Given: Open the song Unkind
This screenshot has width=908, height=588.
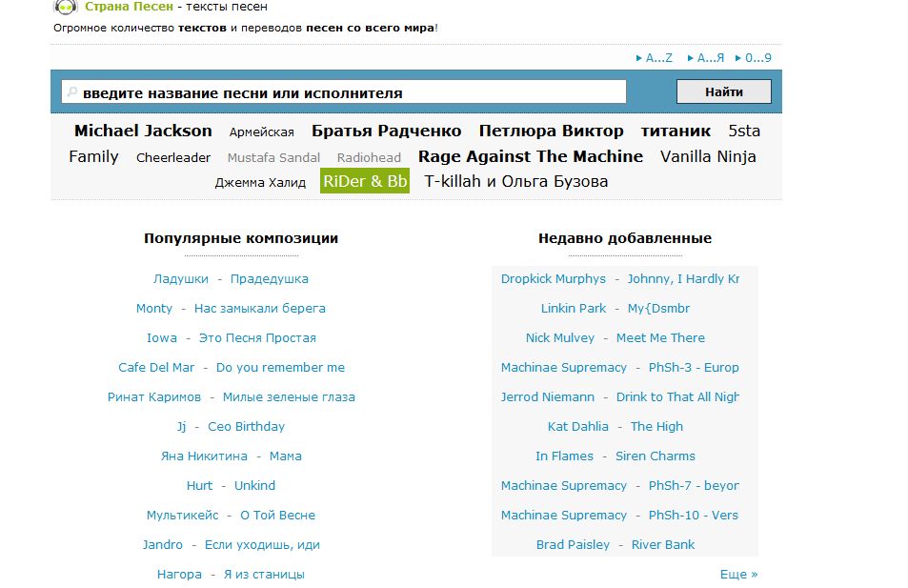Looking at the screenshot, I should tap(254, 485).
